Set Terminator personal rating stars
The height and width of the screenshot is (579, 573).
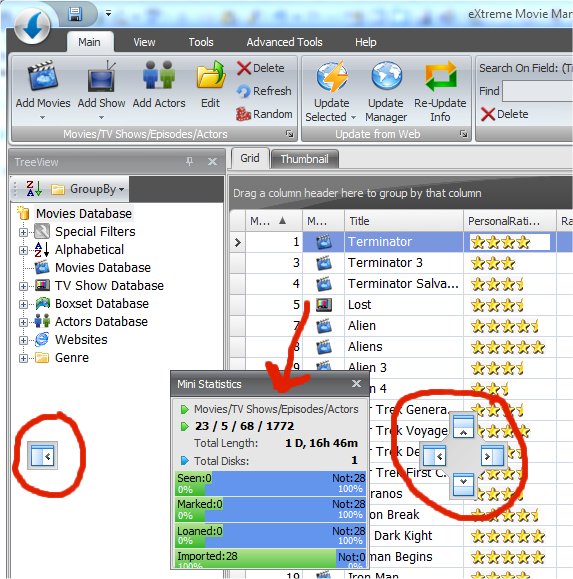(x=509, y=242)
